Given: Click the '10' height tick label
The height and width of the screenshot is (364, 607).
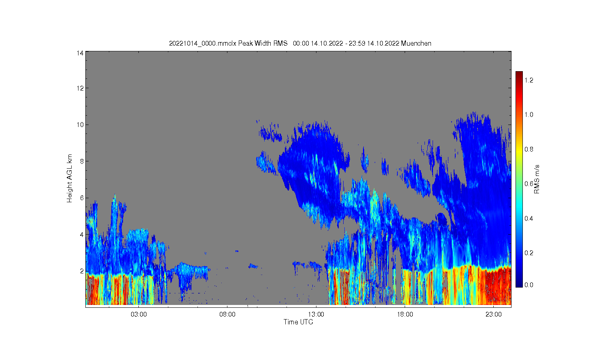Looking at the screenshot, I should [x=80, y=125].
